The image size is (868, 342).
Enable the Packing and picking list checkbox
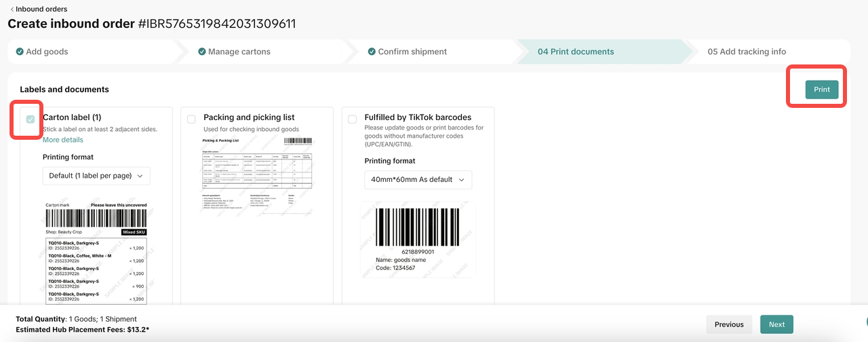[x=191, y=119]
